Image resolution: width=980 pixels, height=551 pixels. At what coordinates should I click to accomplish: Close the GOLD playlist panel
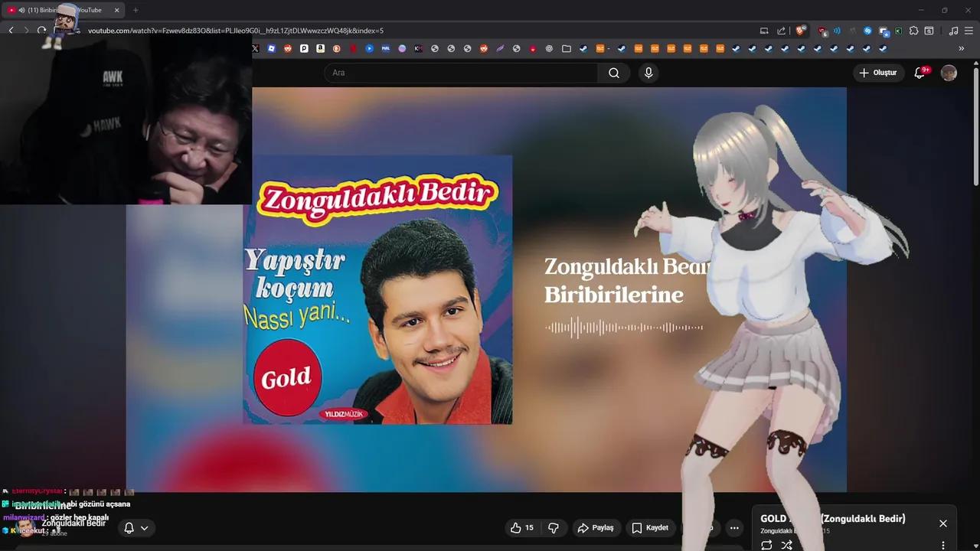coord(943,523)
